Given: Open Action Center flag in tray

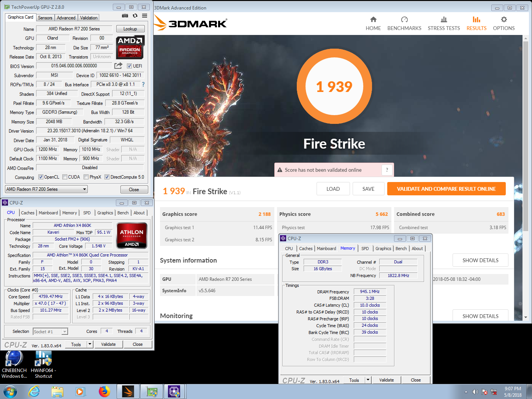Looking at the screenshot, I should pyautogui.click(x=484, y=392).
